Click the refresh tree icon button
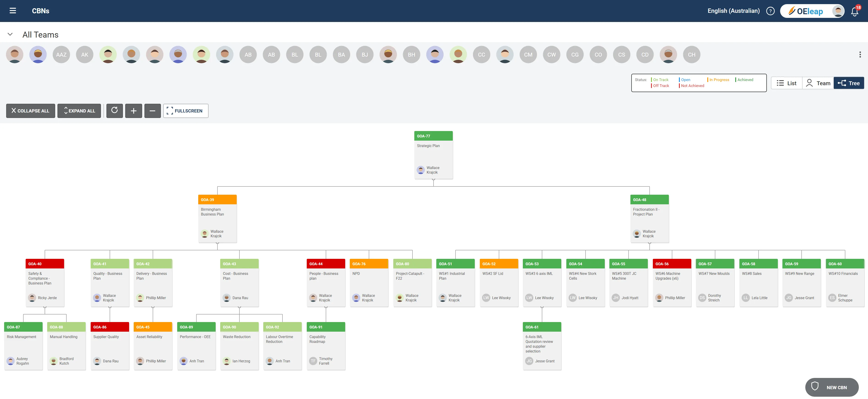Viewport: 868px width, 399px height. (x=114, y=111)
